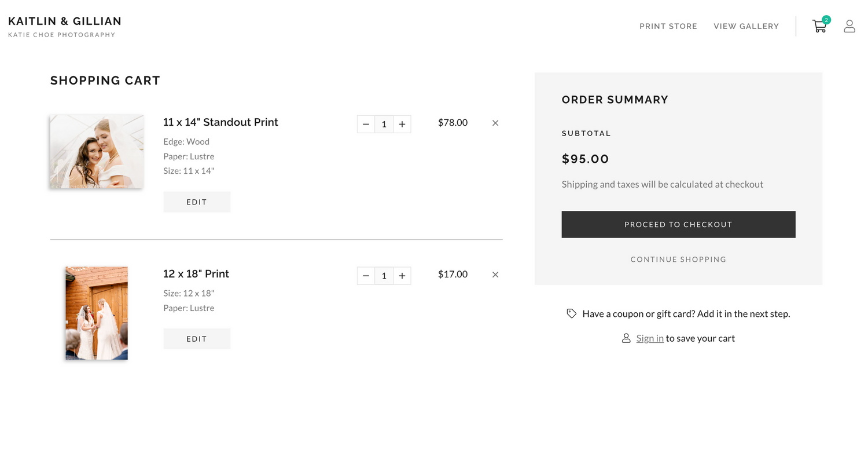The image size is (868, 457).
Task: Click the Kaitlin & Gillian gallery title
Action: 65,21
